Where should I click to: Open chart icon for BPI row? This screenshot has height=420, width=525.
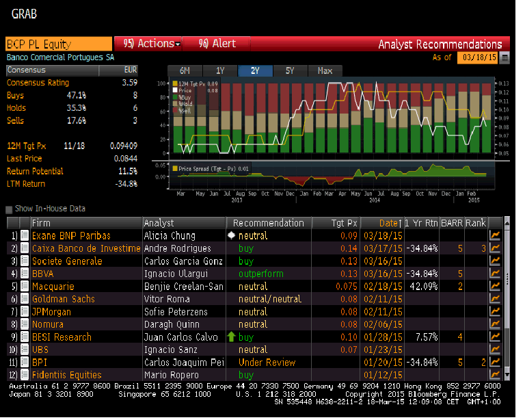[495, 362]
